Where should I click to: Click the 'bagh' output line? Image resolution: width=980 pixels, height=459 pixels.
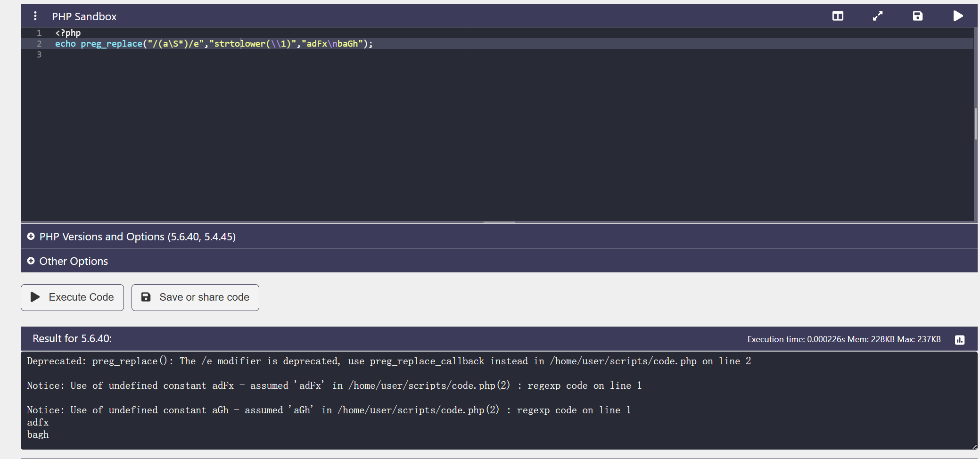tap(38, 434)
